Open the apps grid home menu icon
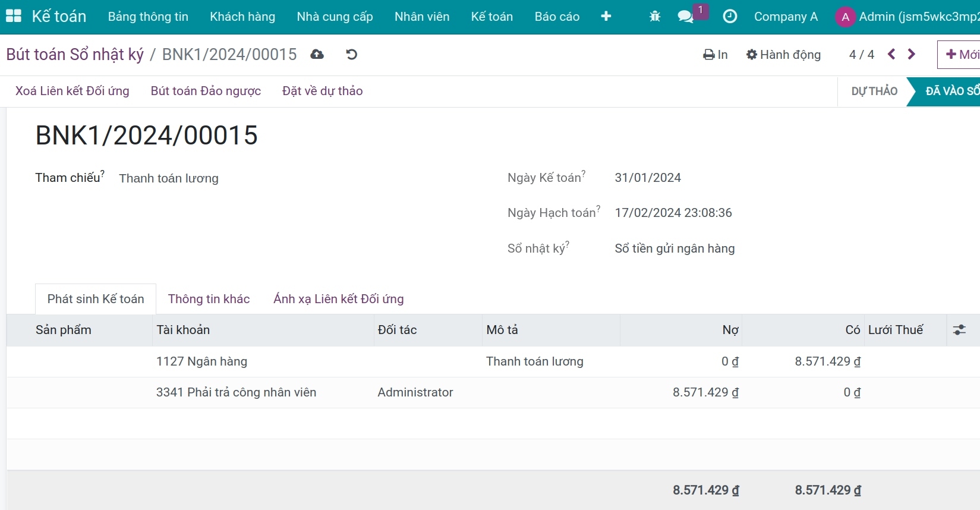 click(13, 16)
